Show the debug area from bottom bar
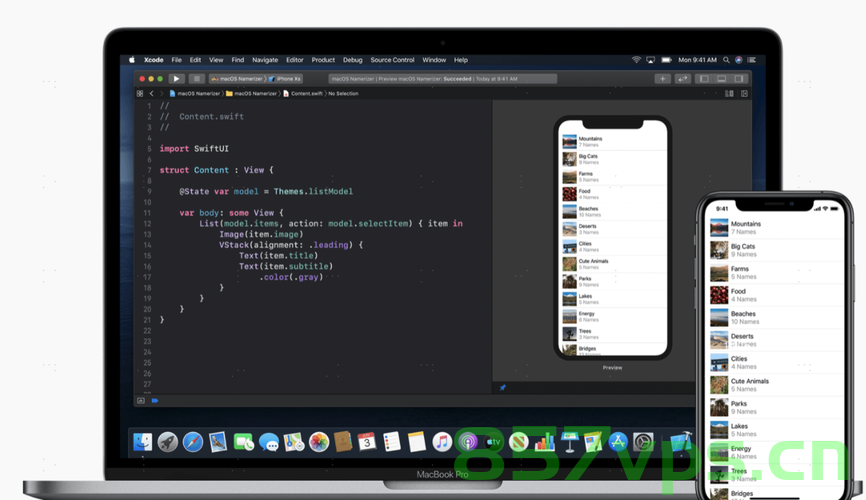The height and width of the screenshot is (500, 866). [141, 401]
